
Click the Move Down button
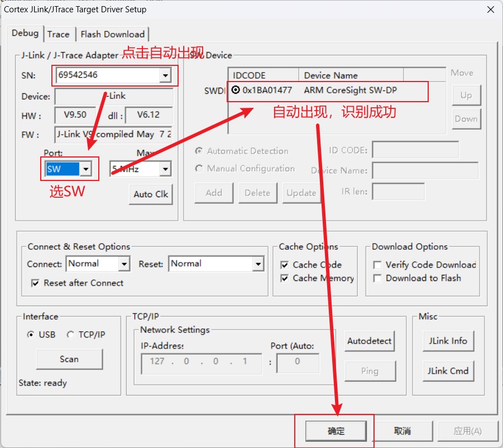coord(466,119)
